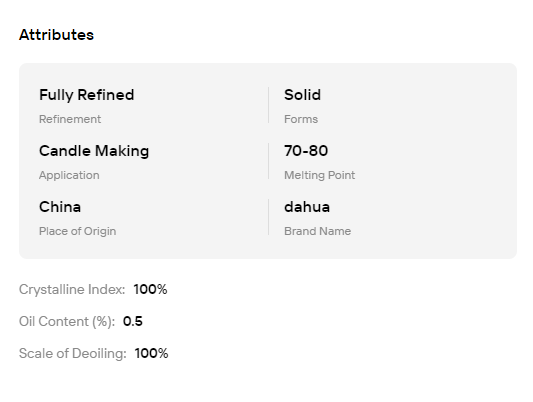The width and height of the screenshot is (533, 402).
Task: Click the Melting Point label
Action: pyautogui.click(x=320, y=175)
